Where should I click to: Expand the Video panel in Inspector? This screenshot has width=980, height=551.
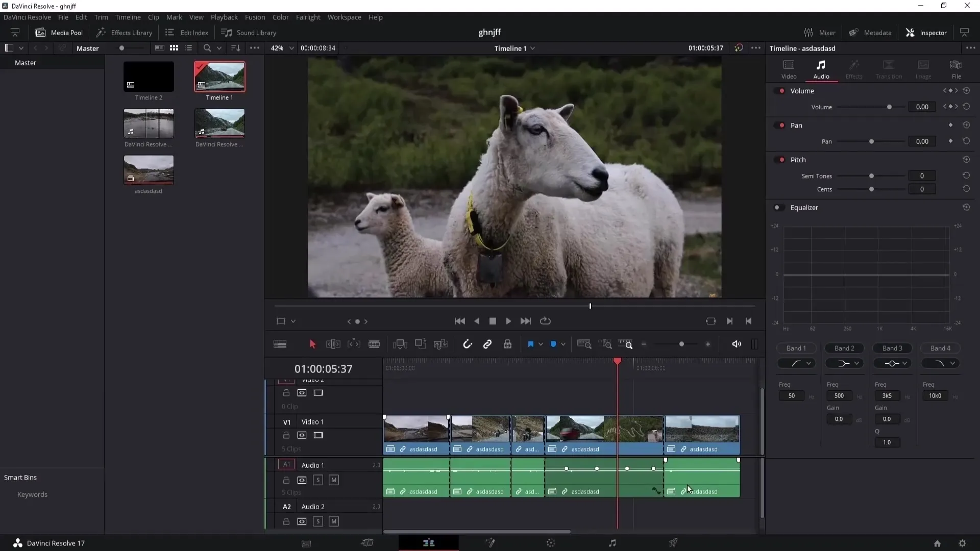pos(789,67)
